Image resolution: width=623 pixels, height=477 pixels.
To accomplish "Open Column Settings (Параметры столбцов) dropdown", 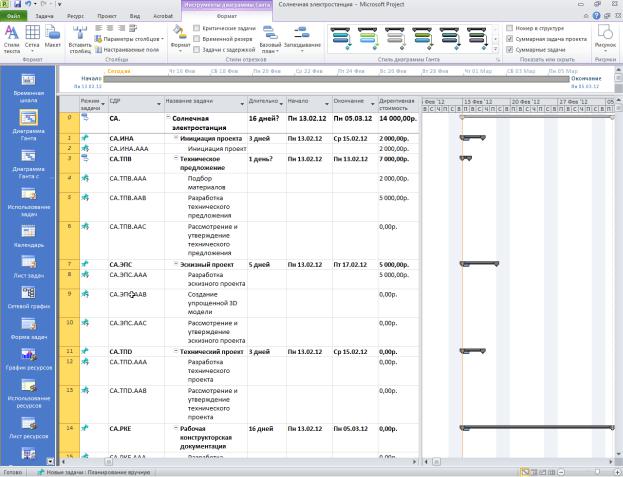I will point(130,39).
